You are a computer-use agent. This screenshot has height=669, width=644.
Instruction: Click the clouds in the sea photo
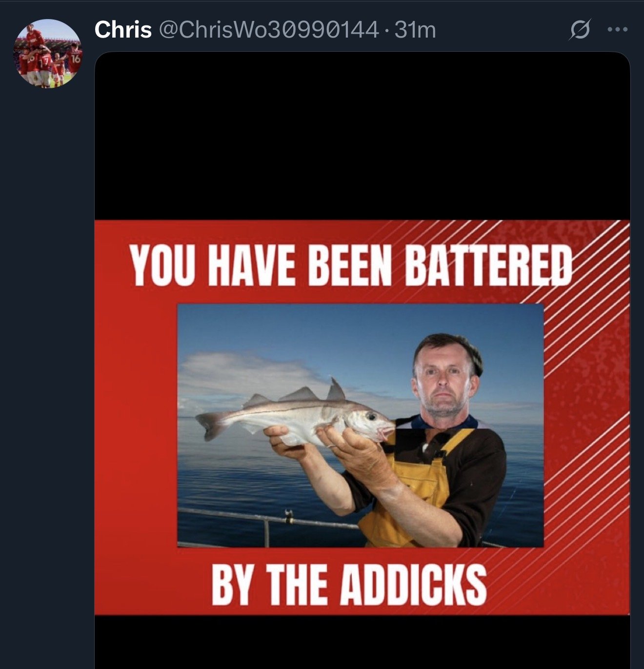coord(244,376)
